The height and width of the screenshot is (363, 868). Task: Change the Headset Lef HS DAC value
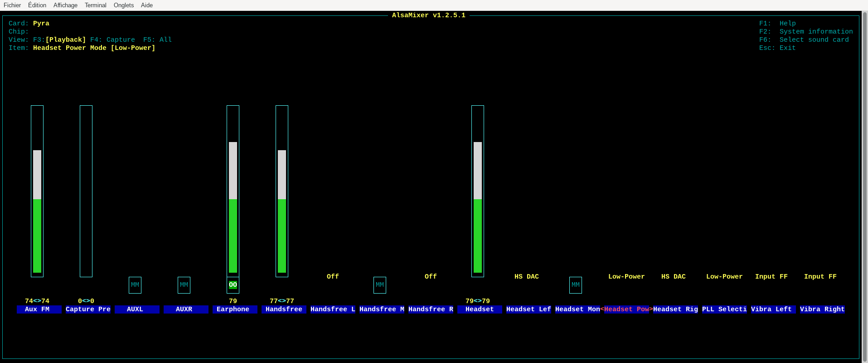click(527, 277)
